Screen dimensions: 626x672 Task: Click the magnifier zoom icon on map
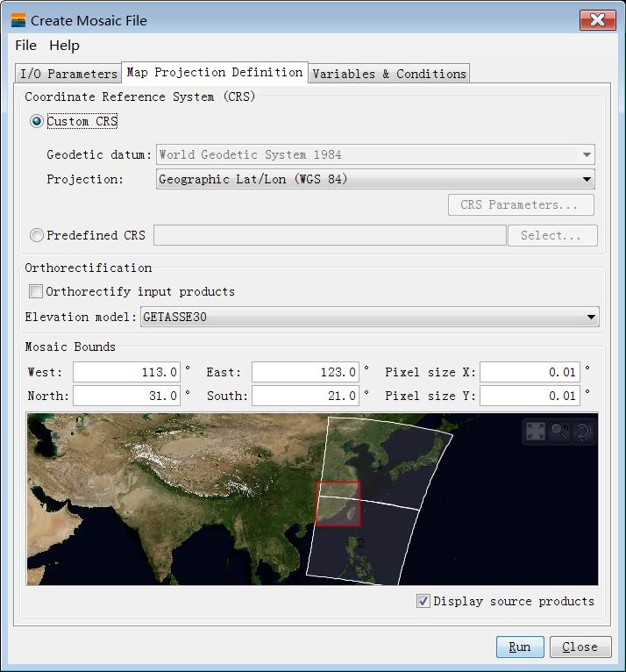point(558,432)
